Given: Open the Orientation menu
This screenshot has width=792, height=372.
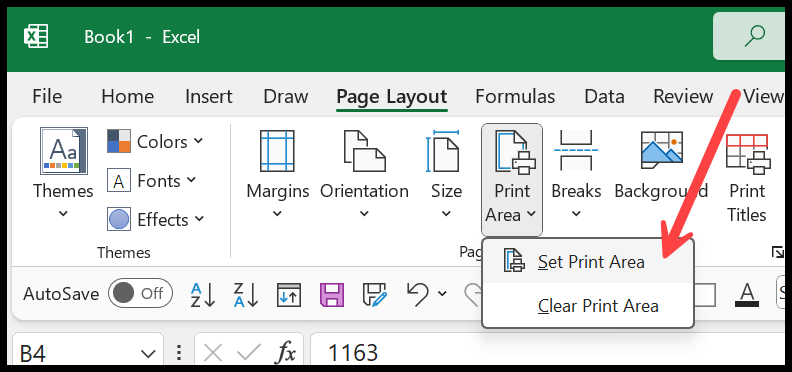Looking at the screenshot, I should point(364,174).
